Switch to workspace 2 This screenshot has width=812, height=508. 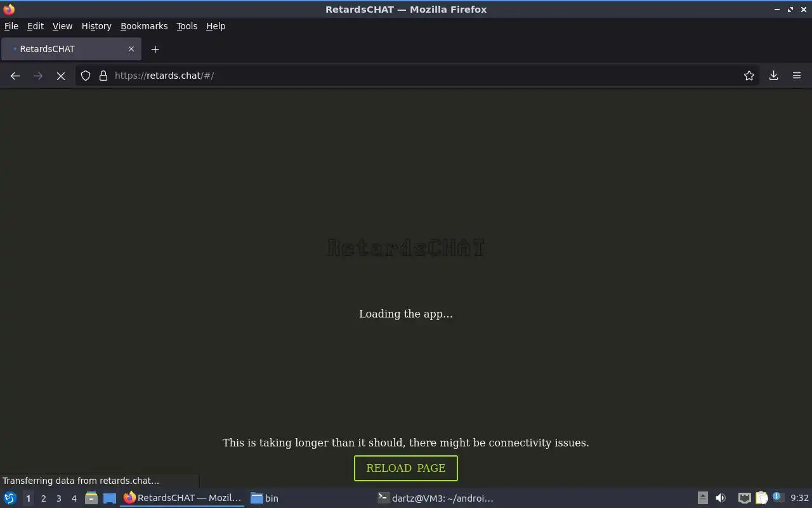(43, 498)
